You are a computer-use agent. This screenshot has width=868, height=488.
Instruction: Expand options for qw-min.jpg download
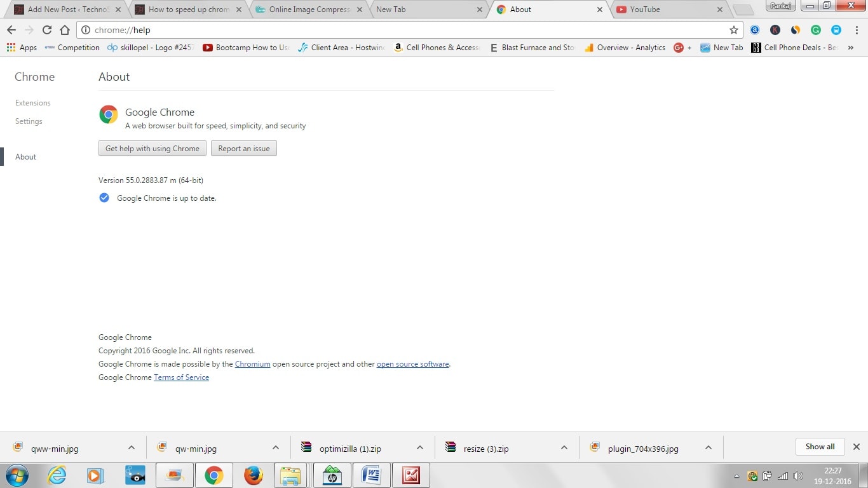tap(276, 447)
